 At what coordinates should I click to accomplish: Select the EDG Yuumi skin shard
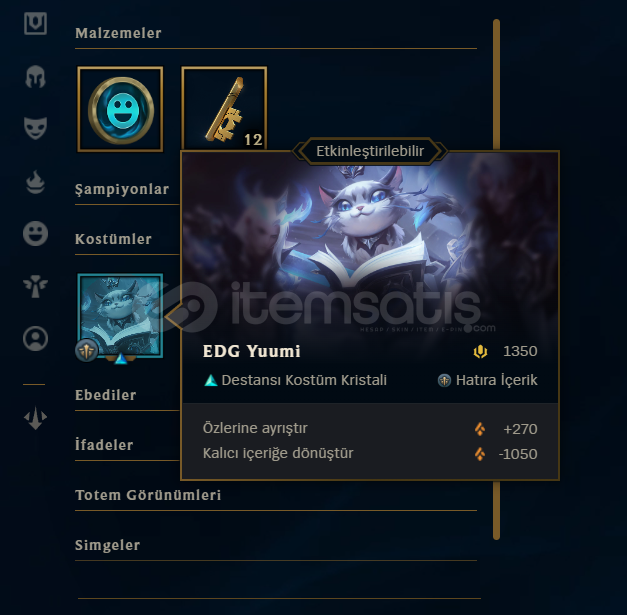click(x=120, y=316)
